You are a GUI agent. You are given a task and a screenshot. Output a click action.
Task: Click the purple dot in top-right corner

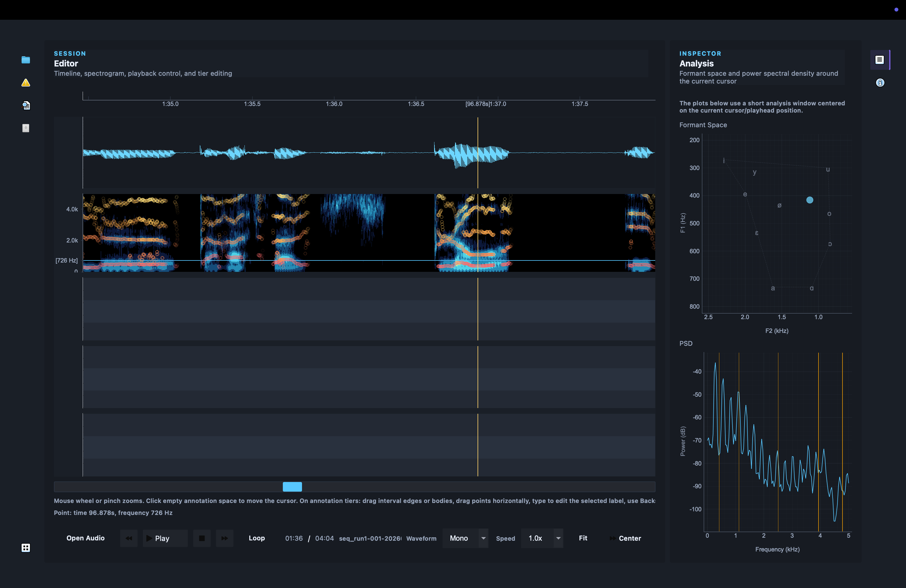pyautogui.click(x=896, y=10)
